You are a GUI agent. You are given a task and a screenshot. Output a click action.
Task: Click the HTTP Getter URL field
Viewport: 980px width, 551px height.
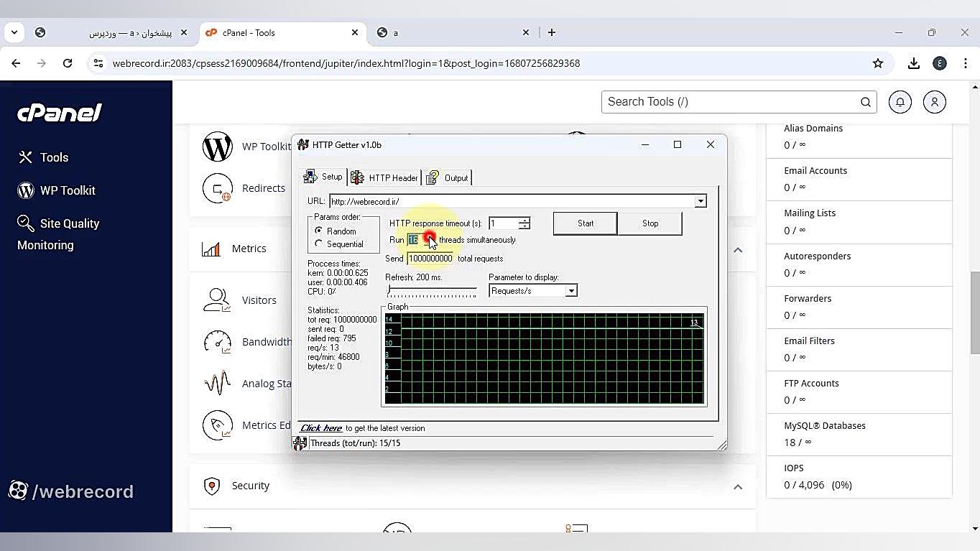click(512, 202)
